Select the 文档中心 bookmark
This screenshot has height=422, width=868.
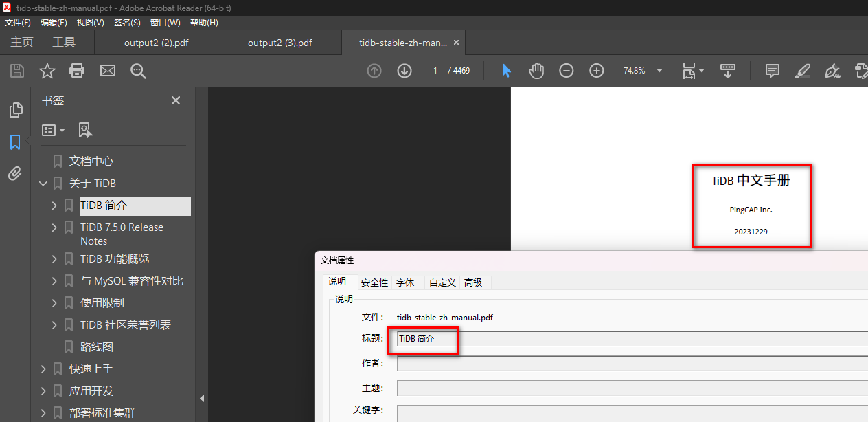(x=91, y=162)
